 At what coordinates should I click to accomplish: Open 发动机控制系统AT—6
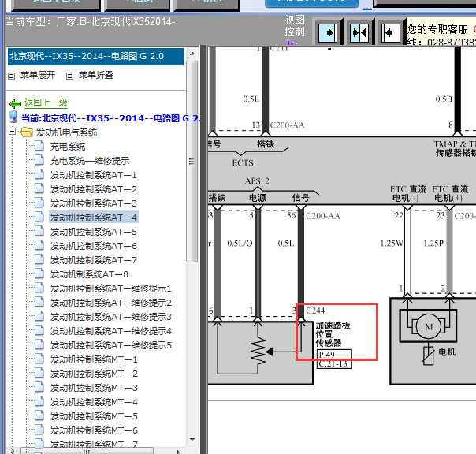tap(94, 246)
